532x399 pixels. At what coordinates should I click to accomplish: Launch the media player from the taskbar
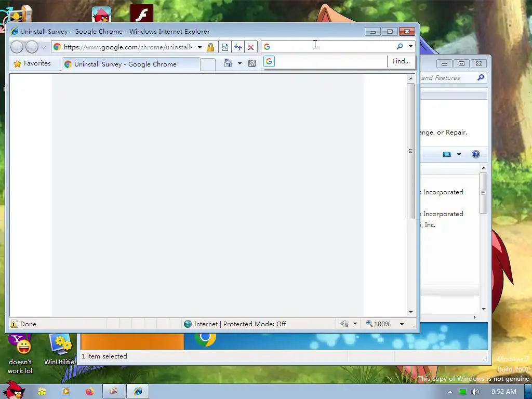point(66,392)
